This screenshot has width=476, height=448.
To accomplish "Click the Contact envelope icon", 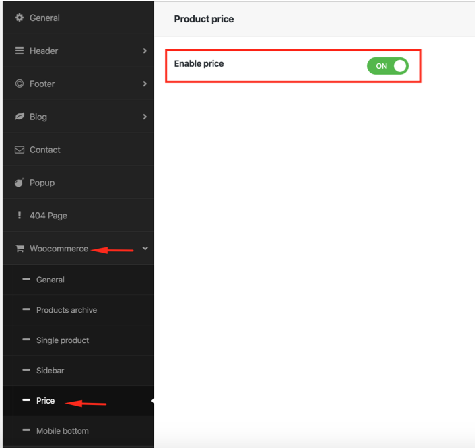I will coord(20,150).
